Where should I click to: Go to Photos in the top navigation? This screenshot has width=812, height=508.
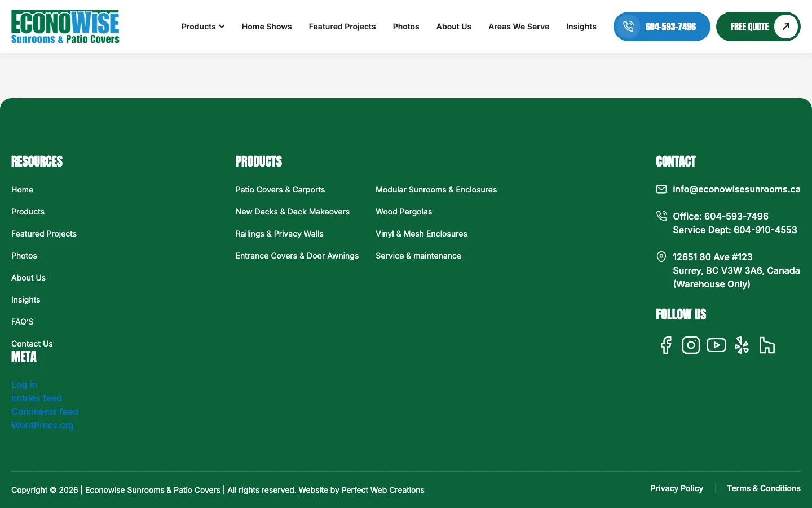tap(406, 27)
